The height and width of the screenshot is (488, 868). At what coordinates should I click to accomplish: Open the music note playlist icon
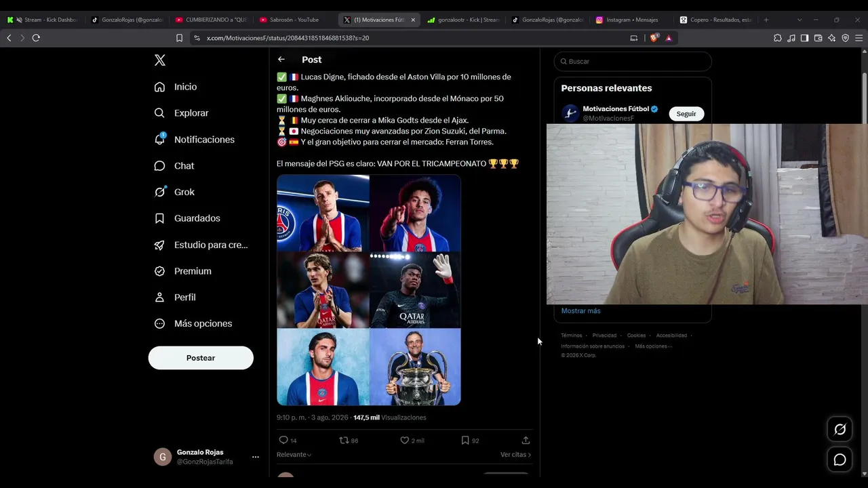point(791,38)
